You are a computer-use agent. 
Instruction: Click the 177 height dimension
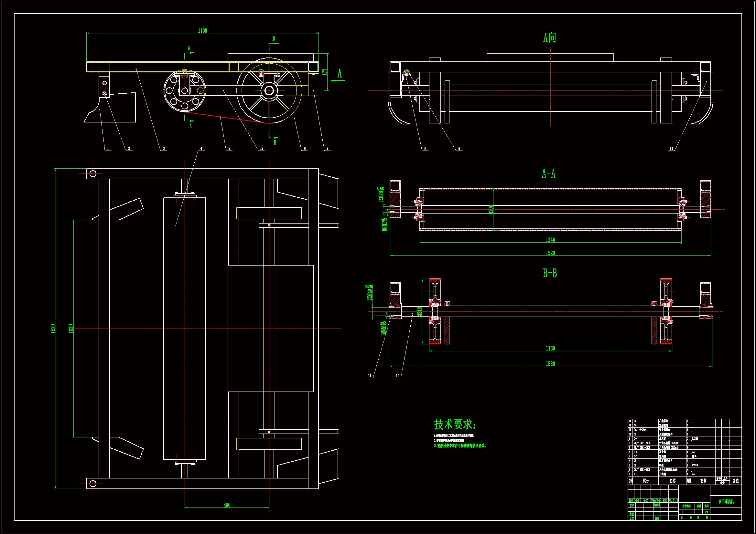coord(325,72)
